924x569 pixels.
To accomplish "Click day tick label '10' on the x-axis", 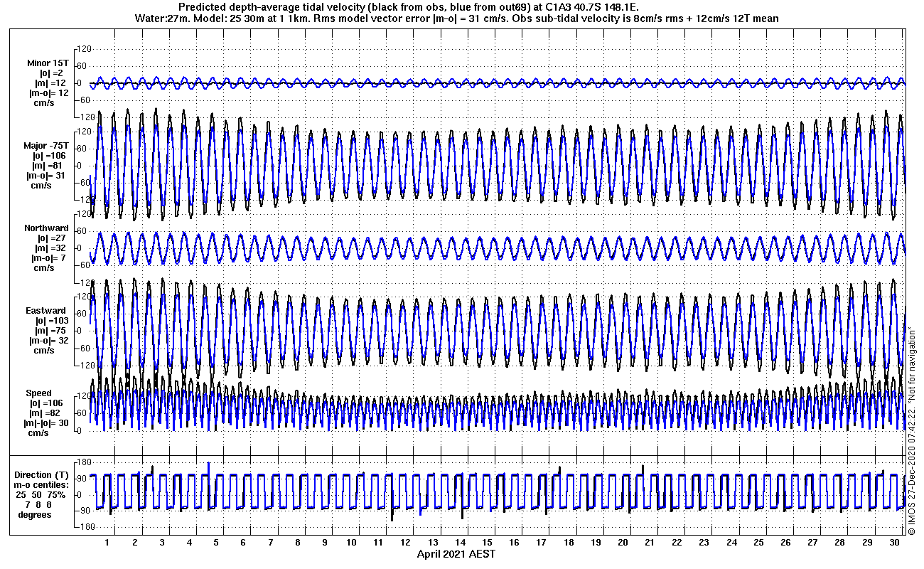I will [x=352, y=543].
